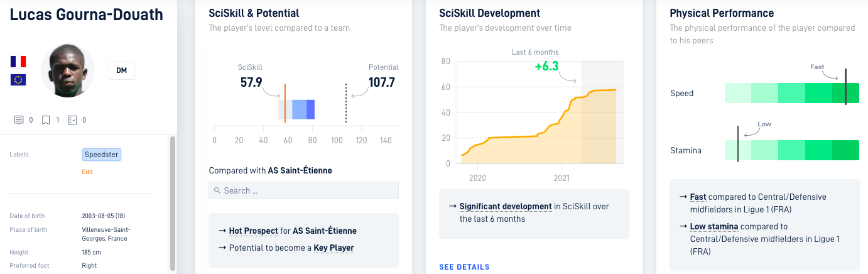Image resolution: width=868 pixels, height=274 pixels.
Task: Click the Stamina bar marker
Action: pos(738,144)
